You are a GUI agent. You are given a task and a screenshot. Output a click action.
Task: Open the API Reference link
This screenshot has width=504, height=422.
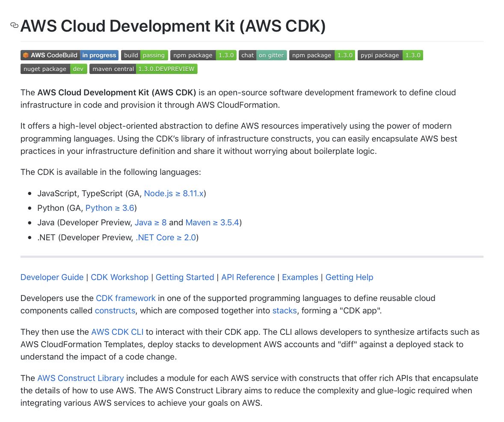point(248,277)
